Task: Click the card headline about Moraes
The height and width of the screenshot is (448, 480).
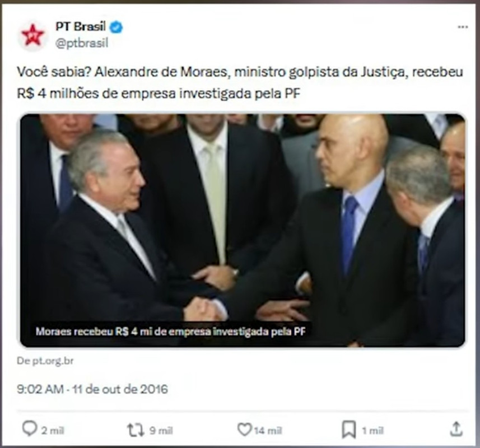Action: tap(170, 332)
